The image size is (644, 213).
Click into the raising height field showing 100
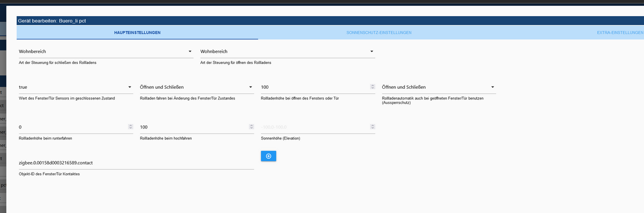click(x=193, y=127)
